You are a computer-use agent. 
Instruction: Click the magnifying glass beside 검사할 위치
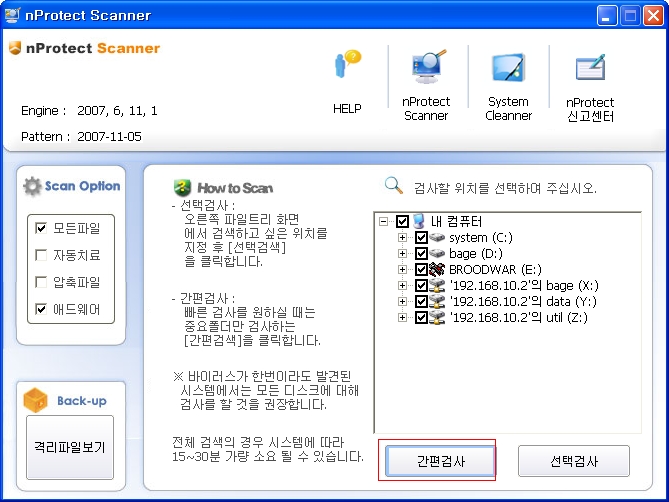(393, 186)
